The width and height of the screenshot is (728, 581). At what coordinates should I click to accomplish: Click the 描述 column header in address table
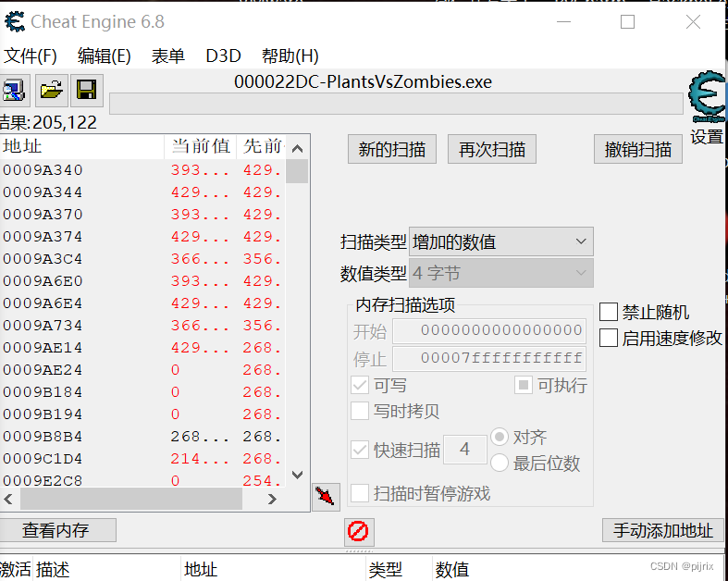coord(106,569)
